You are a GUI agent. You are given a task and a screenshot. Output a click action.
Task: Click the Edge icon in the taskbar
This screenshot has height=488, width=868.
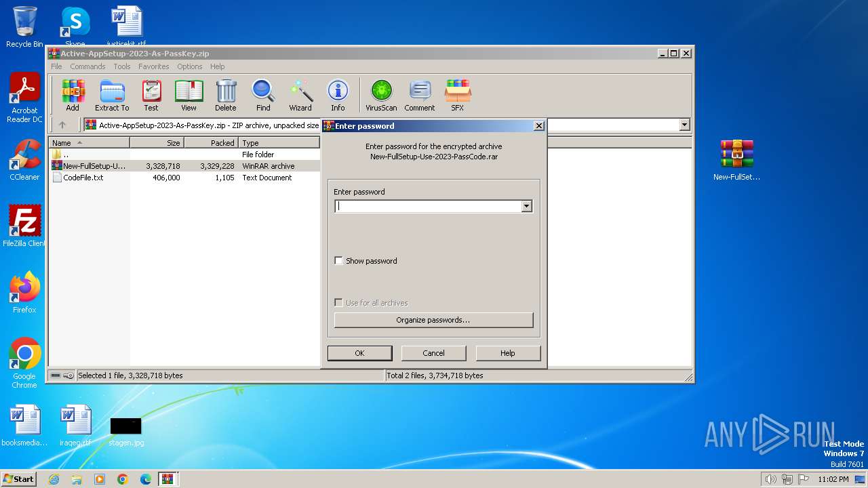[146, 479]
